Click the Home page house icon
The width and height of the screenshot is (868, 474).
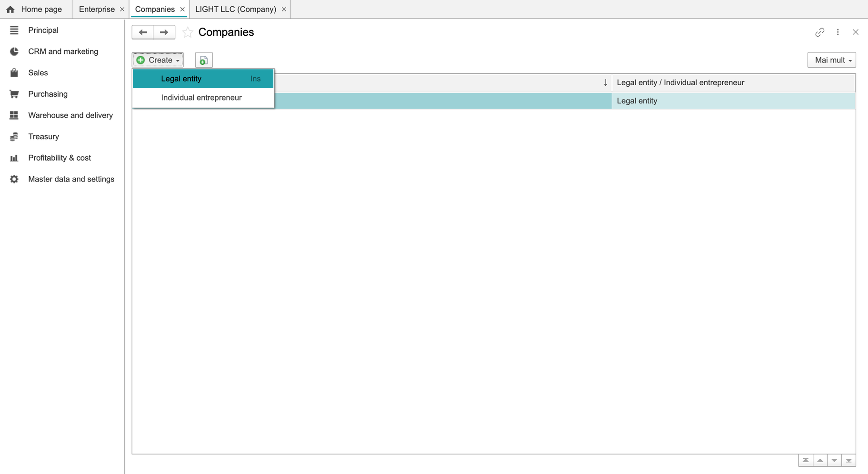click(x=10, y=9)
